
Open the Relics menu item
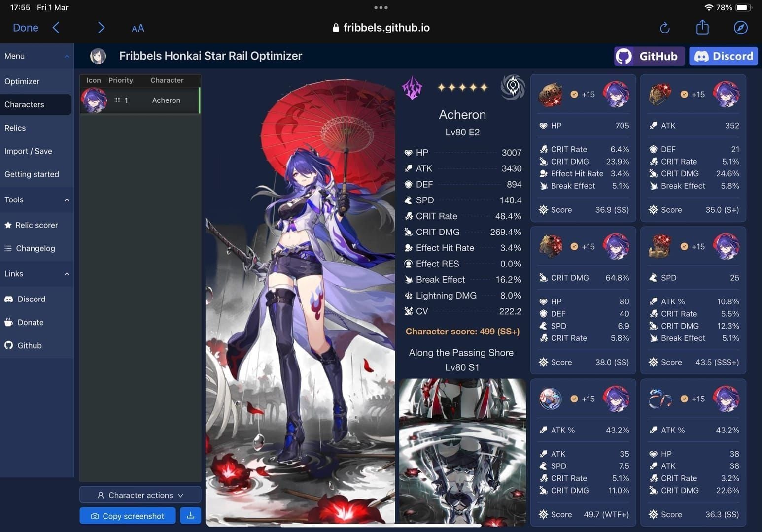(x=15, y=128)
